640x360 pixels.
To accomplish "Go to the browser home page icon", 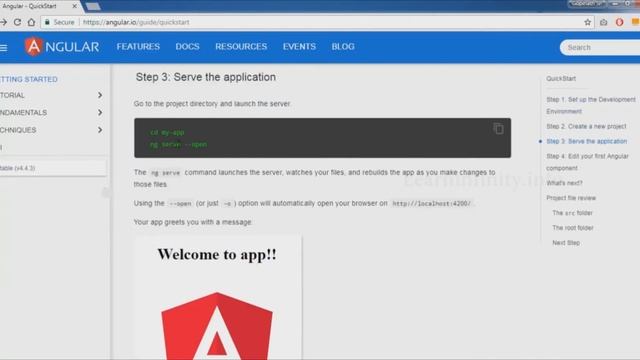I will (31, 22).
